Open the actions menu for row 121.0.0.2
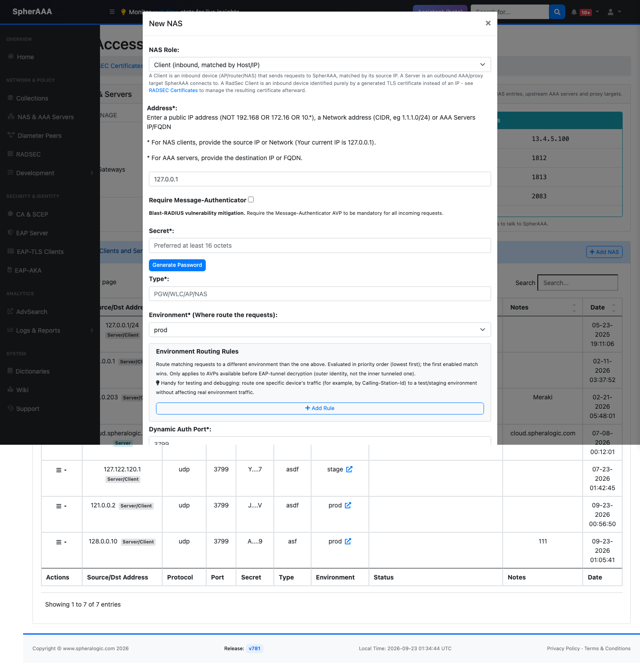 pos(61,506)
